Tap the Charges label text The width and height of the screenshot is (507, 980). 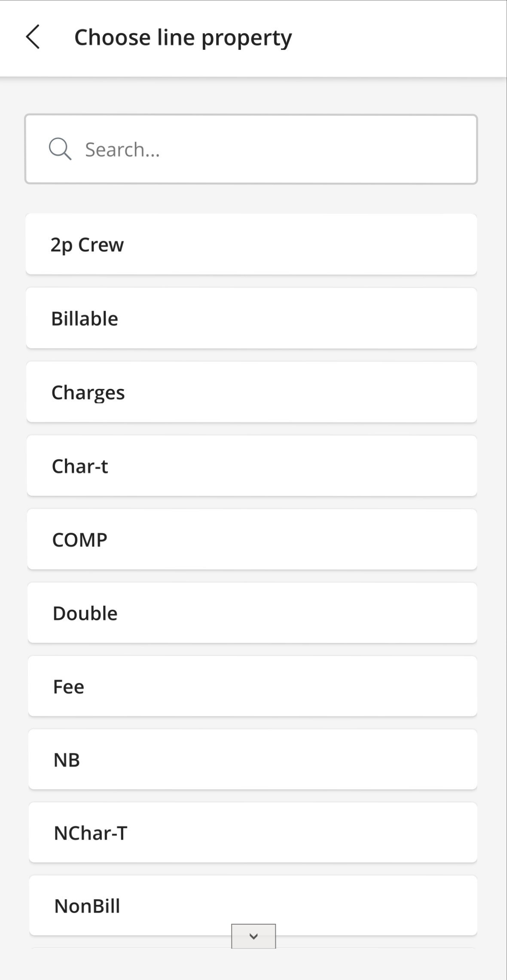pos(88,392)
